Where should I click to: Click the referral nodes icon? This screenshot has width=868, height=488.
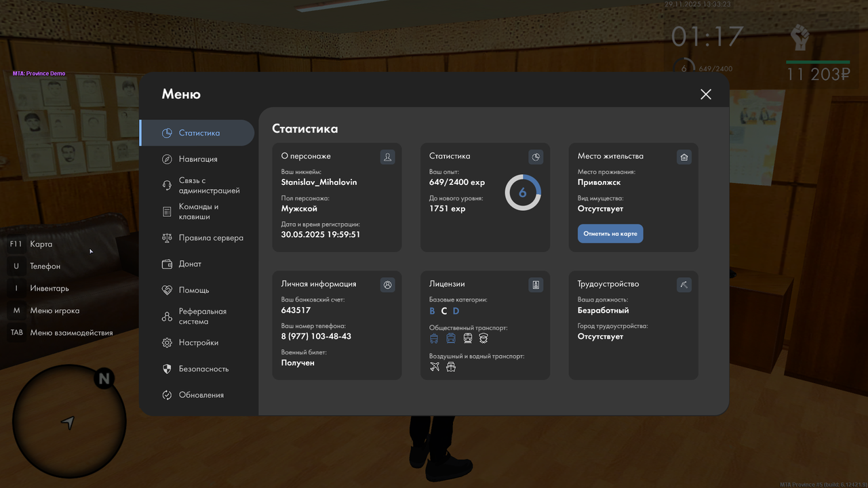pos(167,317)
